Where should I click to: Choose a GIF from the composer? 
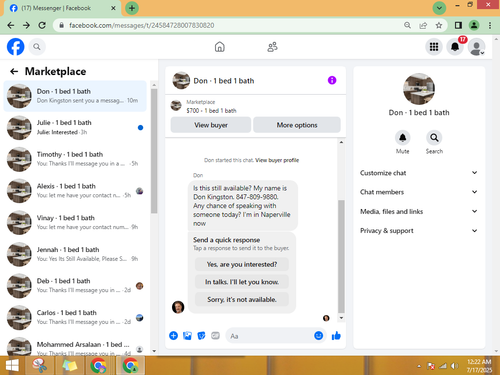215,336
